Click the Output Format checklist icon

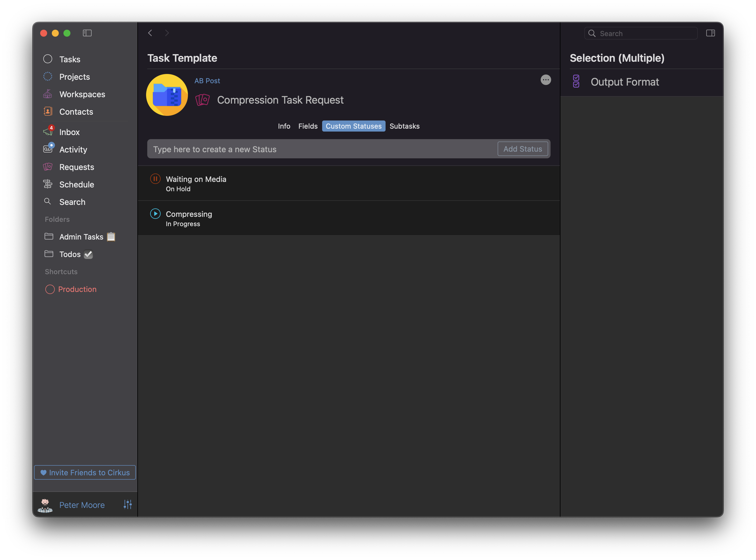click(x=576, y=81)
